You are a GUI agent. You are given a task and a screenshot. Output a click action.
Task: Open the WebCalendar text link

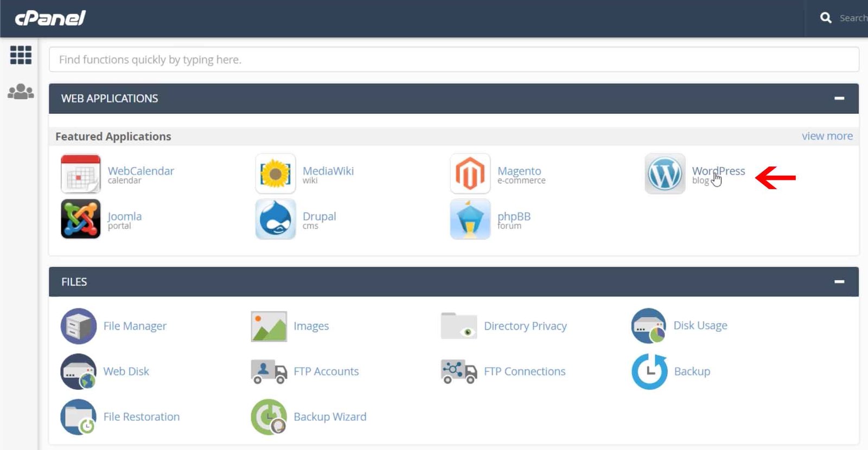[x=141, y=171]
